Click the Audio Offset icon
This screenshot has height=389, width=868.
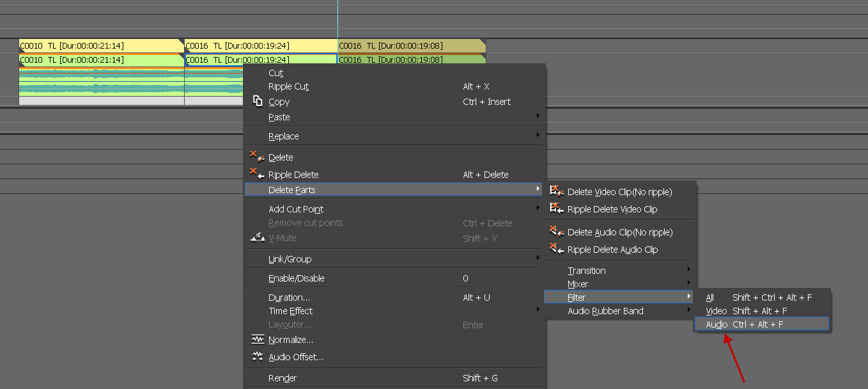[258, 357]
